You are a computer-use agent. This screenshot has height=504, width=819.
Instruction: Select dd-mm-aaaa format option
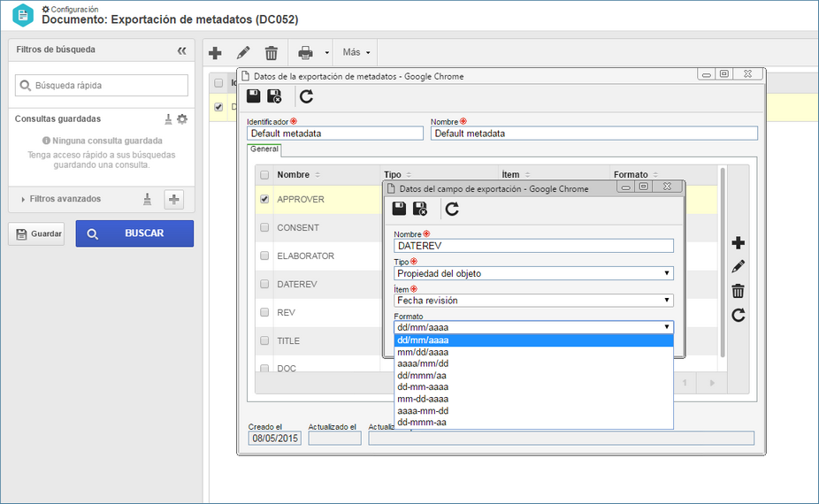tap(533, 387)
